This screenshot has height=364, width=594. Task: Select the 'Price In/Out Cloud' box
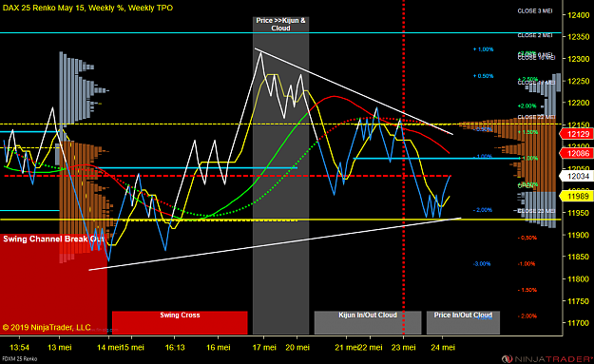(x=463, y=323)
